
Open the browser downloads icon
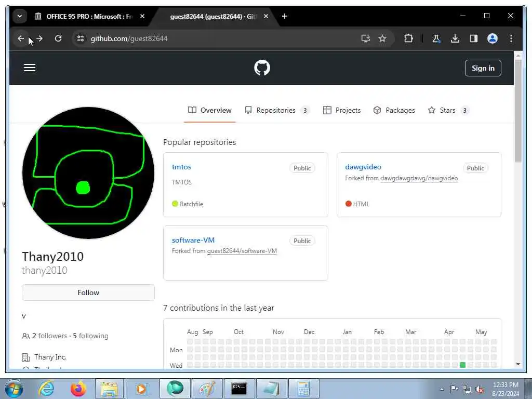coord(455,38)
